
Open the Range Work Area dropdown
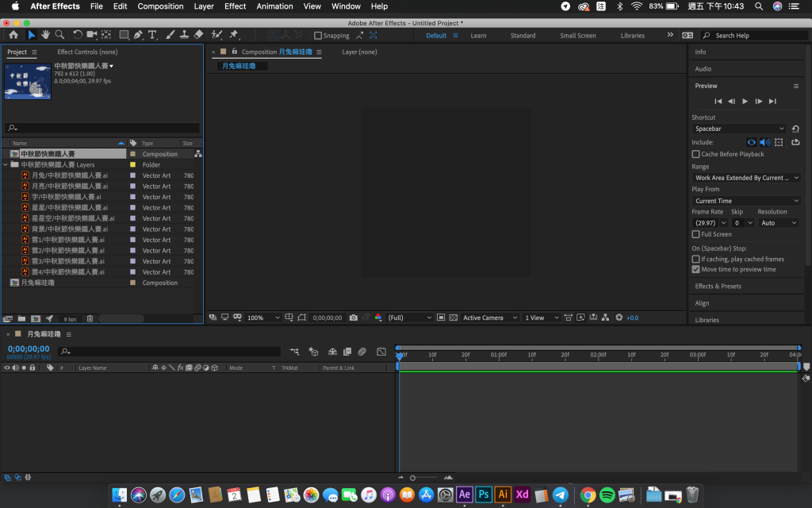tap(746, 178)
